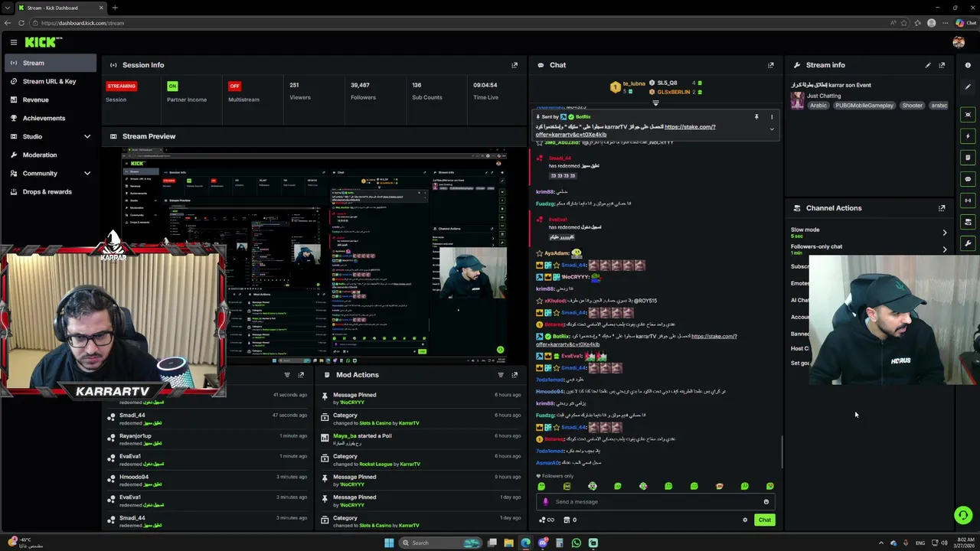
Task: Pop out the Chat panel
Action: point(771,65)
